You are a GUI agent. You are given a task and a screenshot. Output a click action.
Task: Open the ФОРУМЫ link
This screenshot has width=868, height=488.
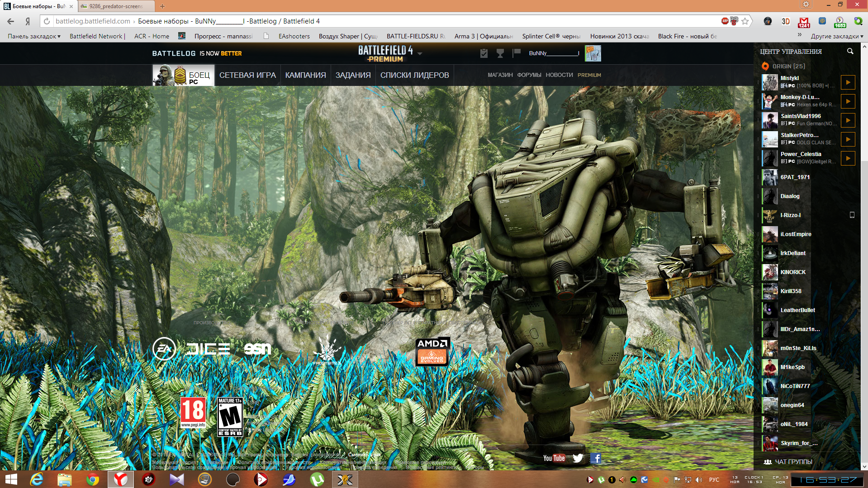[529, 75]
